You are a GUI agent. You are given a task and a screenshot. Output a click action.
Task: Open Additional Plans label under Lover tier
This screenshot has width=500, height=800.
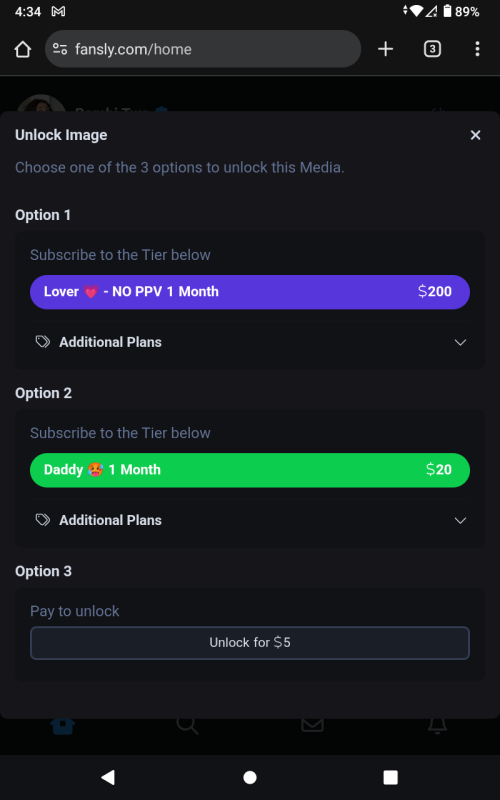(110, 342)
